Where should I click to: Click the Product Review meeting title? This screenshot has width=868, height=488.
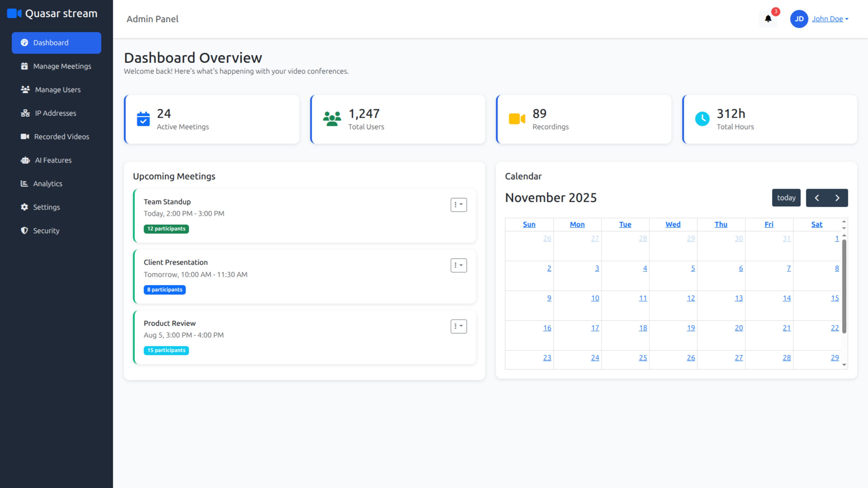[x=169, y=323]
